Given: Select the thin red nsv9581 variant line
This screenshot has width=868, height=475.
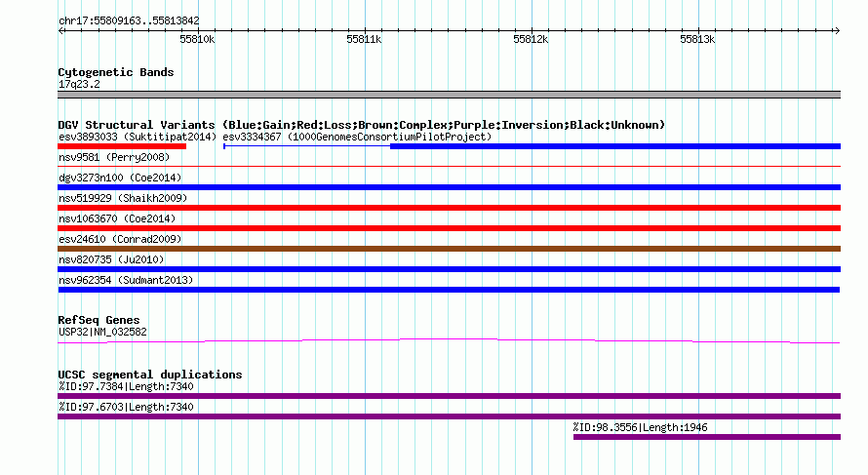Looking at the screenshot, I should point(449,166).
